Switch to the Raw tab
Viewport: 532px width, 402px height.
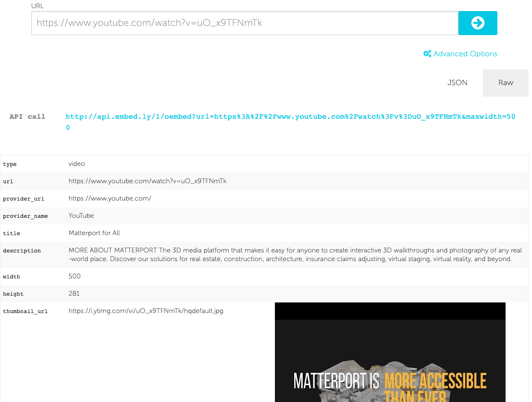[x=506, y=83]
